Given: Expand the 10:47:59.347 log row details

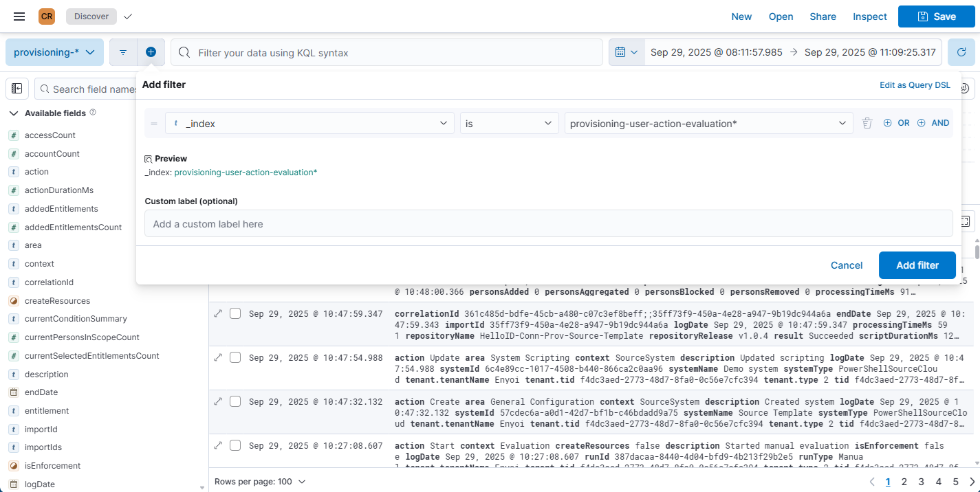Looking at the screenshot, I should pyautogui.click(x=218, y=313).
